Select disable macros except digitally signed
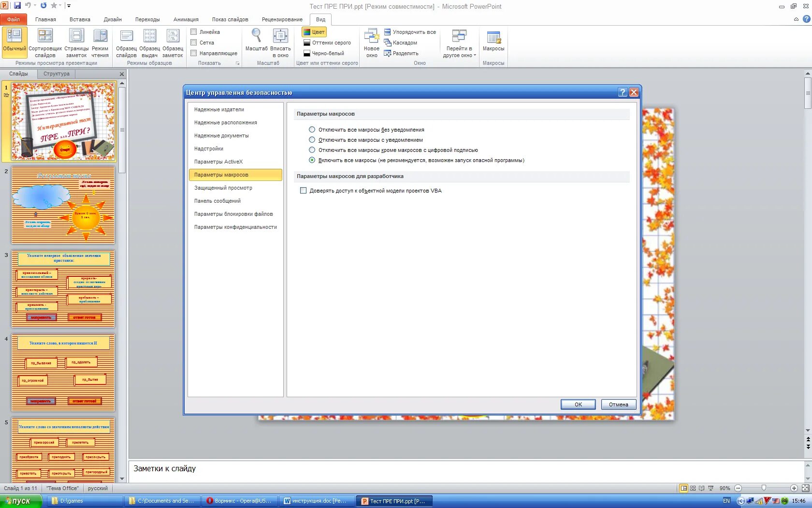The height and width of the screenshot is (508, 812). (312, 150)
